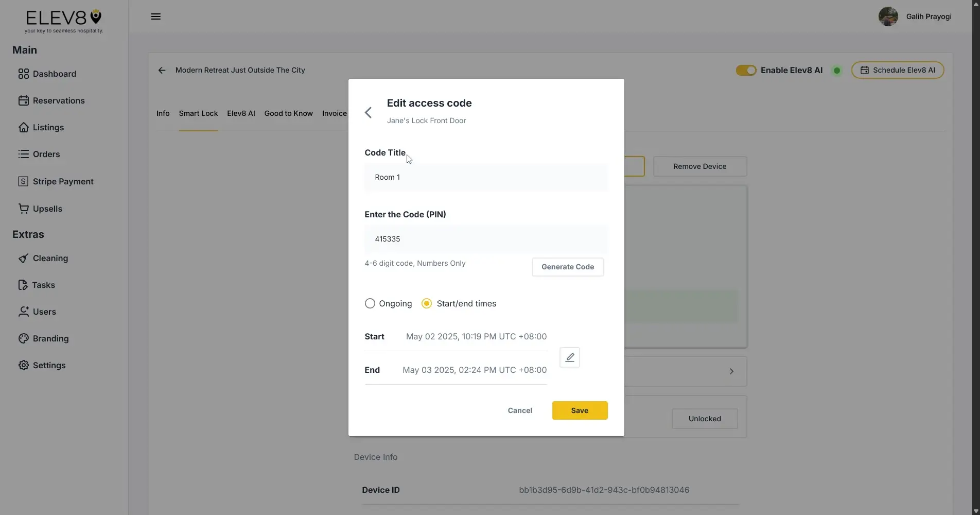This screenshot has width=980, height=515.
Task: Click the pencil edit icon for start/end times
Action: coord(569,357)
